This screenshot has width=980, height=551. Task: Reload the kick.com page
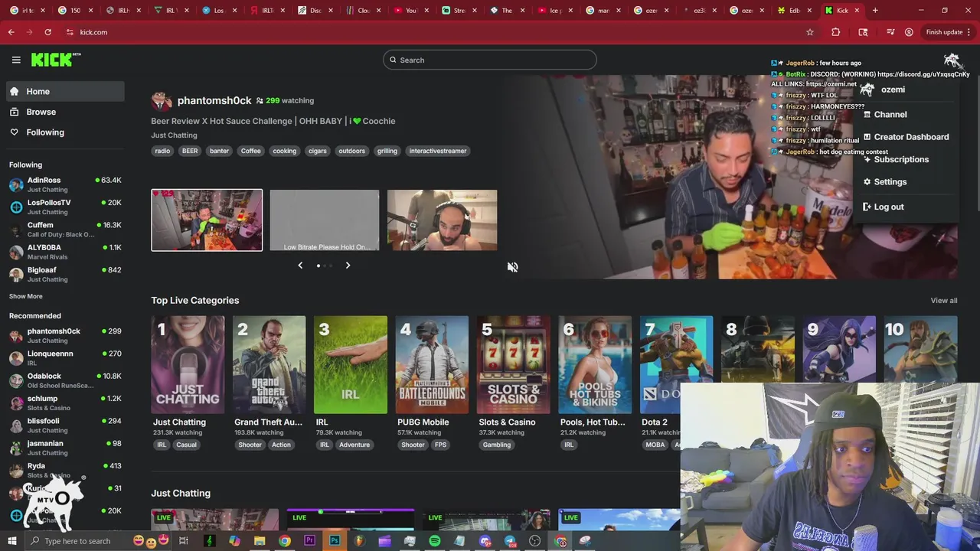point(47,32)
